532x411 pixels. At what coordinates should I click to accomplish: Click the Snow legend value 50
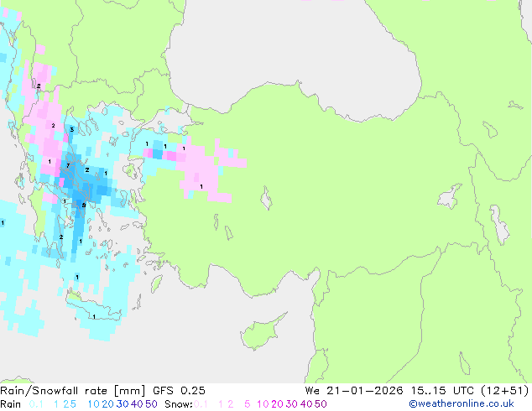(321, 404)
